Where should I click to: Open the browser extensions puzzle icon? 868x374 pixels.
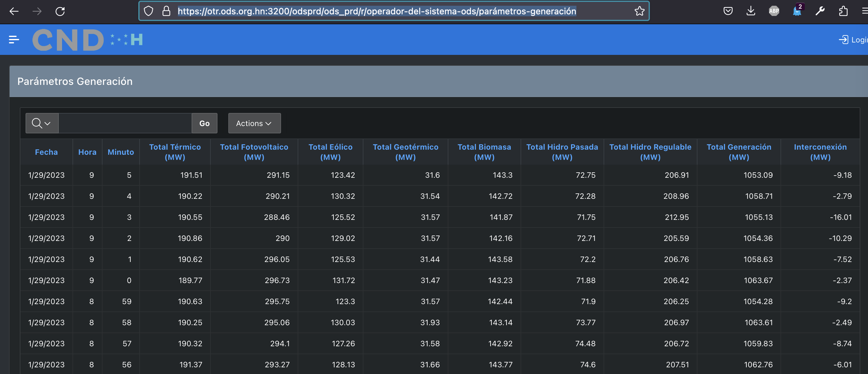point(843,11)
